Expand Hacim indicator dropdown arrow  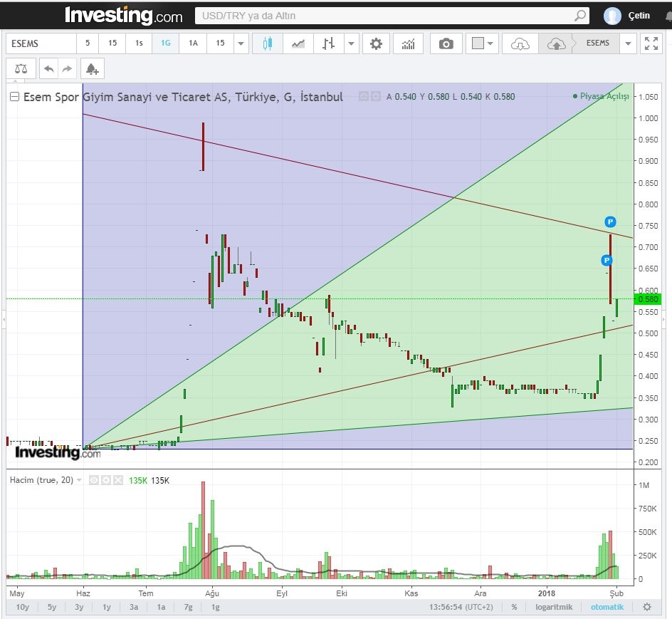(79, 480)
